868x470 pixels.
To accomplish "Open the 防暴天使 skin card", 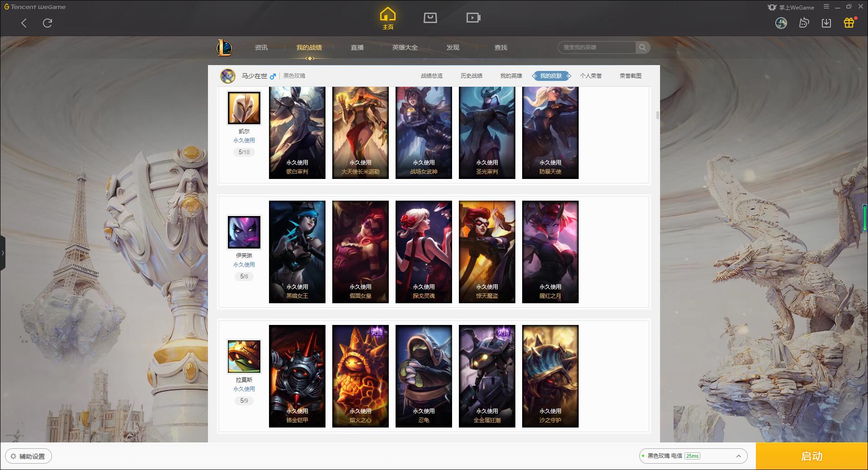I will click(x=550, y=133).
